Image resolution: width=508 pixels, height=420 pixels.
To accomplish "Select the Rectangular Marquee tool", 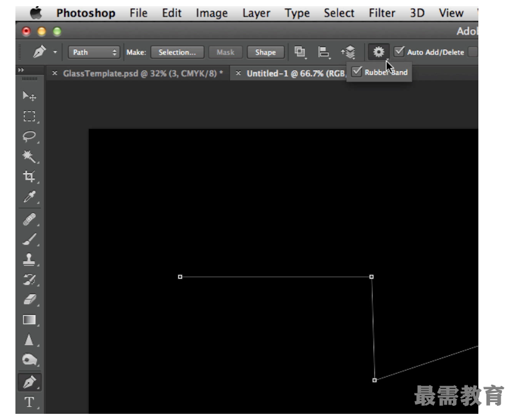I will [x=29, y=116].
